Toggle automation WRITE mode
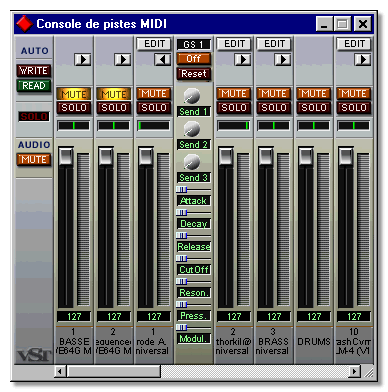 pos(34,71)
